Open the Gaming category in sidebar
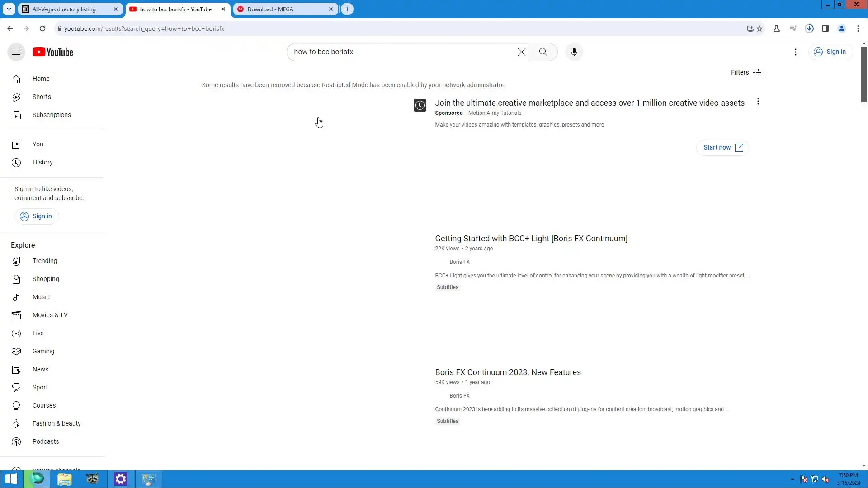868x488 pixels. coord(43,351)
